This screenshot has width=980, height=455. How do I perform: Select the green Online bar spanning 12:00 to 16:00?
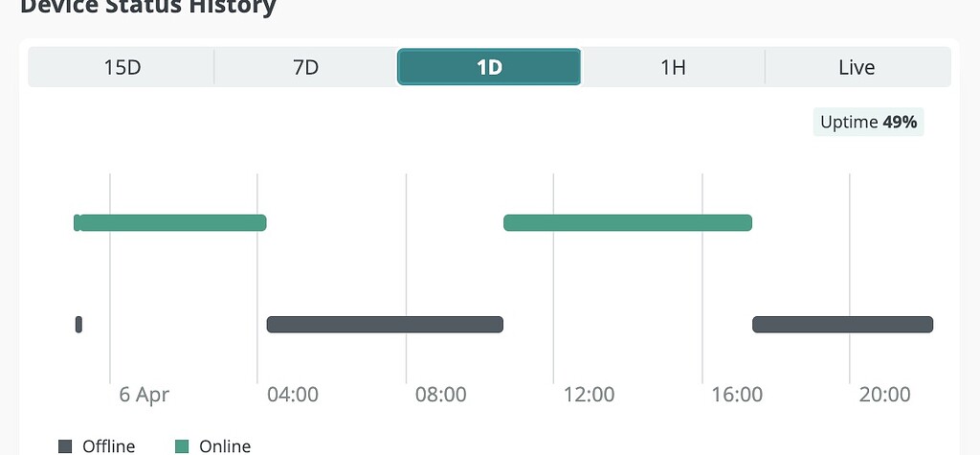[628, 223]
